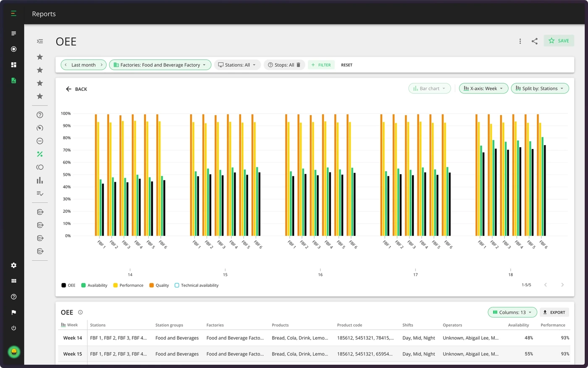Remove Stops filter with trash icon
The height and width of the screenshot is (368, 588).
(299, 65)
